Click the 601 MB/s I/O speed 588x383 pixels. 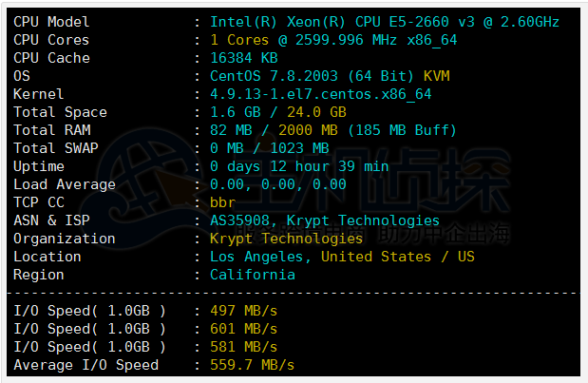[243, 329]
